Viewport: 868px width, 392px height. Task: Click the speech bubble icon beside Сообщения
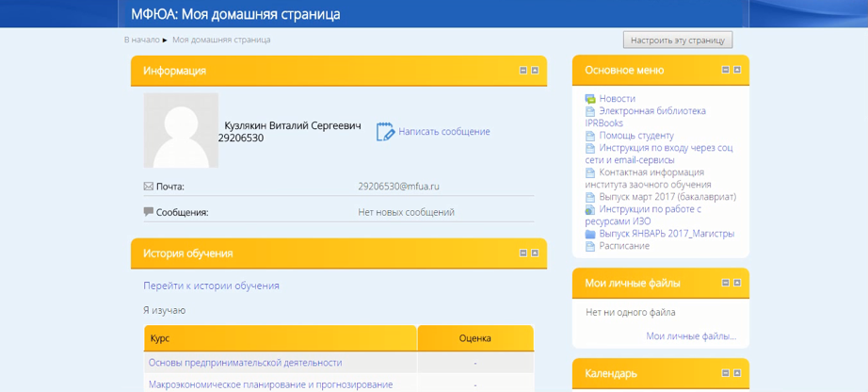pyautogui.click(x=148, y=212)
